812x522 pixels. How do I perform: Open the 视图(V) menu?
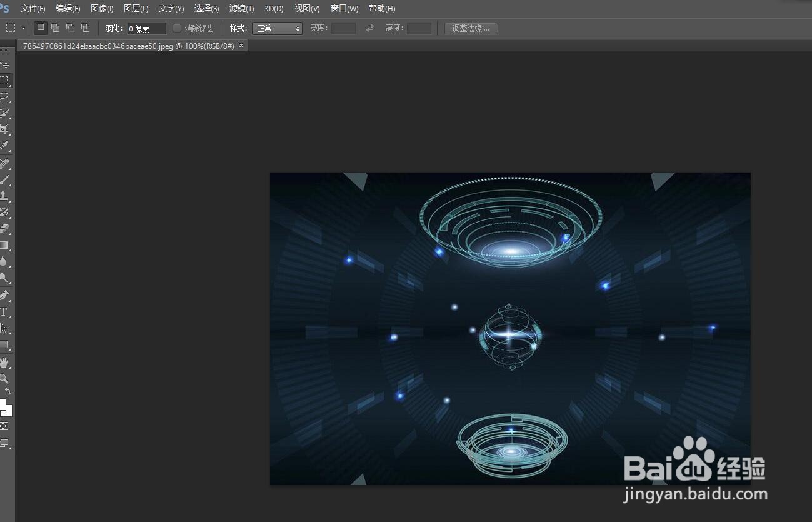(x=307, y=9)
